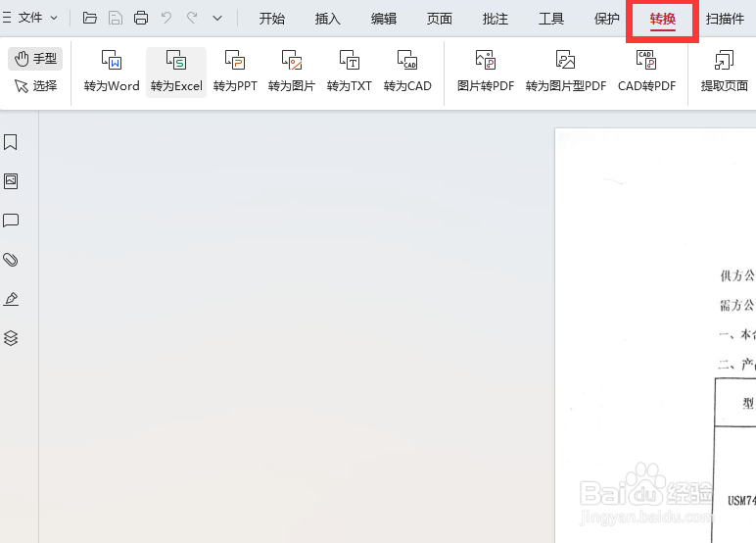
Task: Convert PDF with 转为CAD
Action: click(x=407, y=72)
